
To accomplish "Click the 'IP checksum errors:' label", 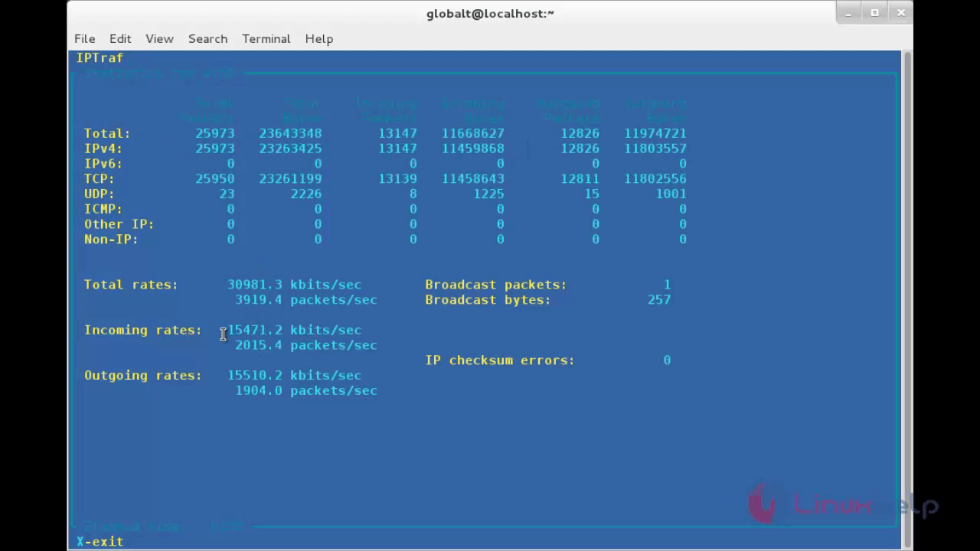I will coord(500,360).
